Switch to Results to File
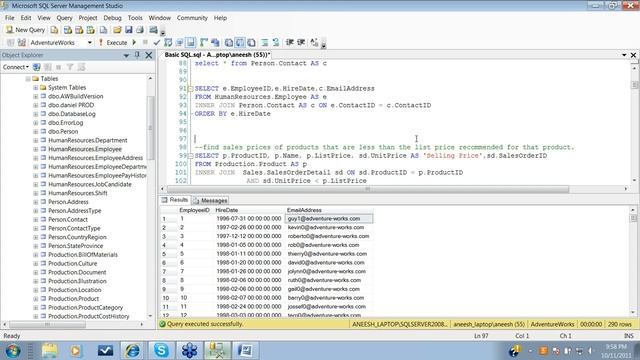This screenshot has width=640, height=360. pyautogui.click(x=251, y=42)
